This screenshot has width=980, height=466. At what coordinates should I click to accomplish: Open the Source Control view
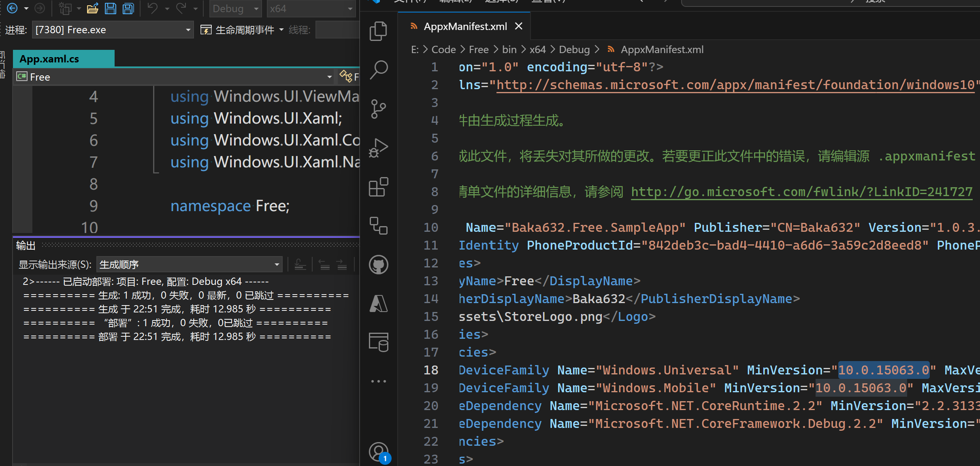(378, 109)
